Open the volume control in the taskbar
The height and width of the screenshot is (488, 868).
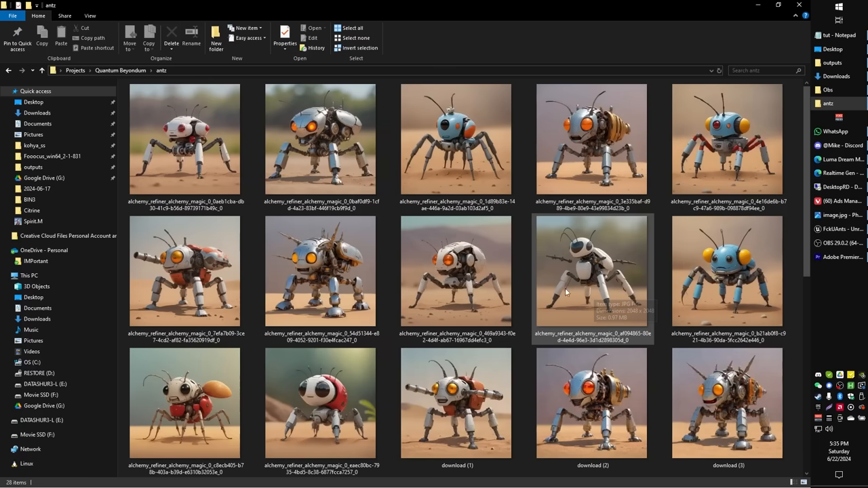coord(829,428)
